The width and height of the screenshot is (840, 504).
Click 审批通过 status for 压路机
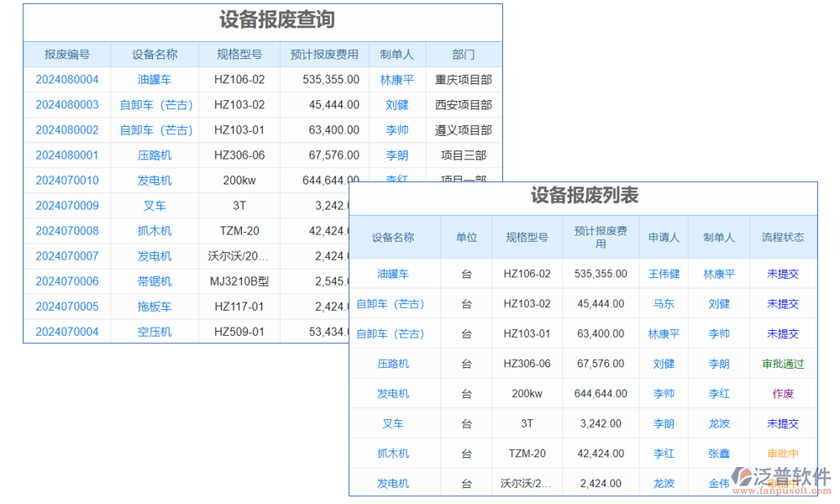783,364
